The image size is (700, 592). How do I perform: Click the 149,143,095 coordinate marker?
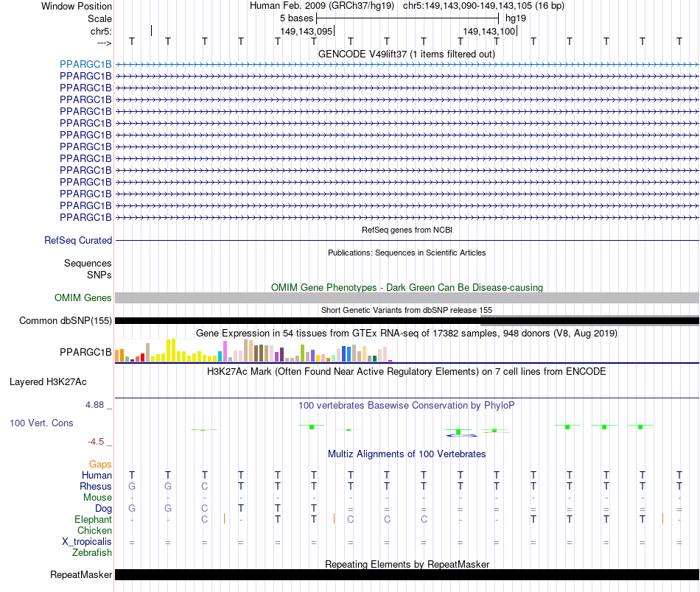tap(307, 31)
